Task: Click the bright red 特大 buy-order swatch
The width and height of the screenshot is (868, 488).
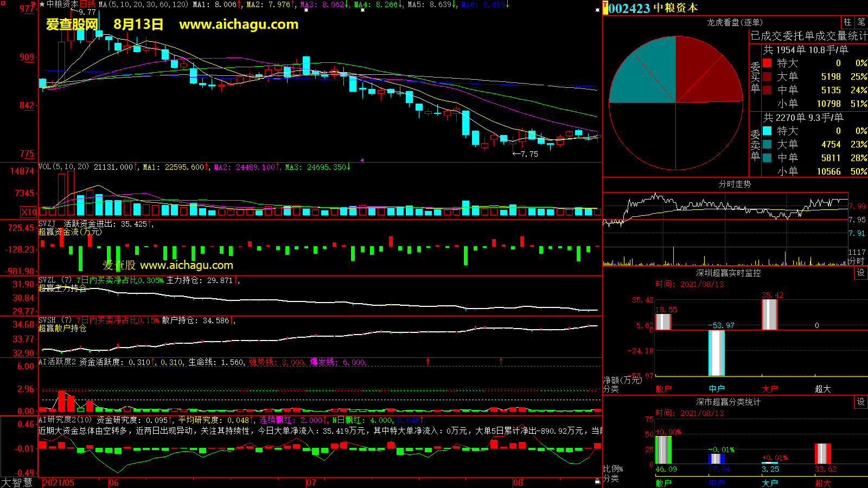Action: [767, 63]
